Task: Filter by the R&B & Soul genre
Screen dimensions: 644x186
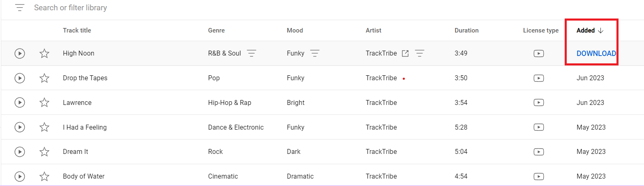Action: click(x=252, y=53)
